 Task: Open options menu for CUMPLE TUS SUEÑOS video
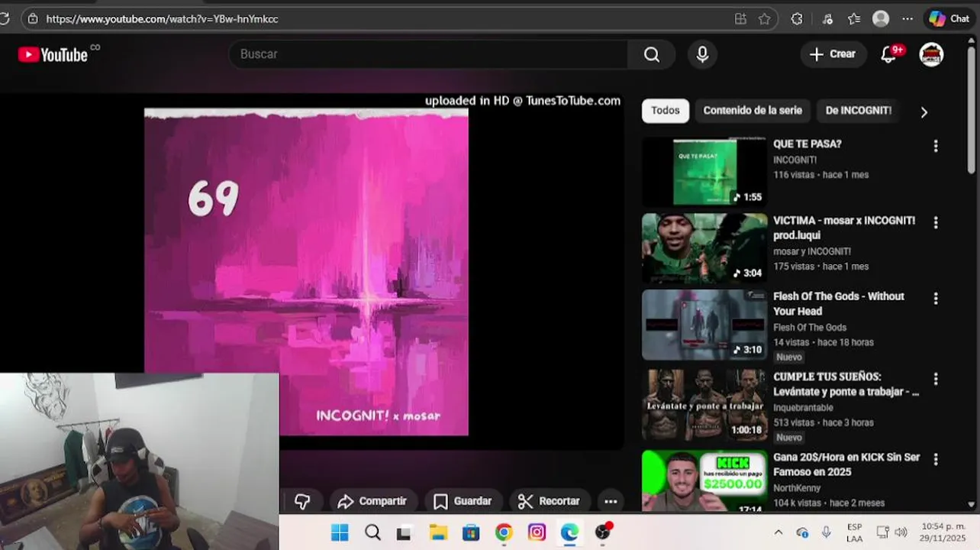(x=936, y=379)
